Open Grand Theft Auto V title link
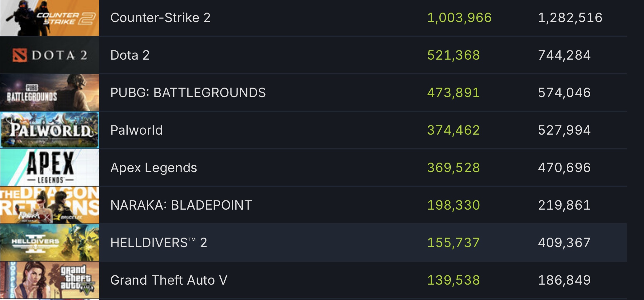Screen dimensions: 644x300 click(169, 280)
